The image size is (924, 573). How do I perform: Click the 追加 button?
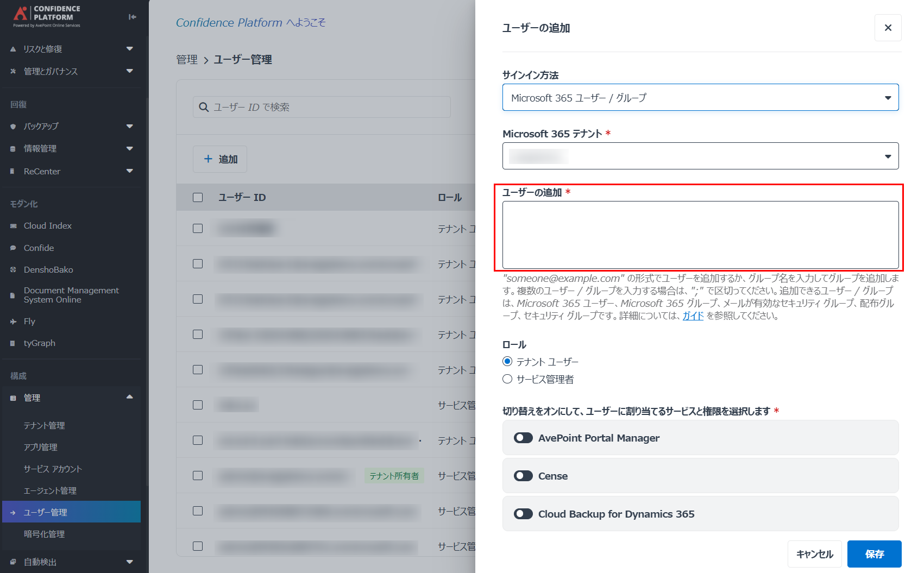point(220,159)
